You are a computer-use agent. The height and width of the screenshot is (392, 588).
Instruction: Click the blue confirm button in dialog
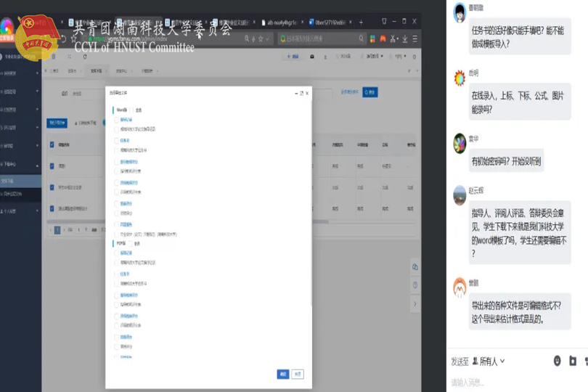click(283, 374)
